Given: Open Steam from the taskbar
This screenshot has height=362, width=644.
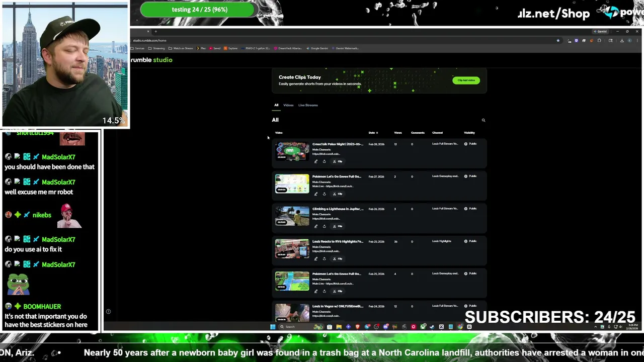Looking at the screenshot, I should (x=431, y=327).
